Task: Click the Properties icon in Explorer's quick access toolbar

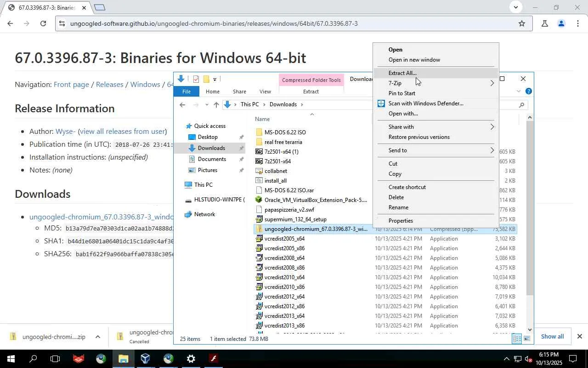Action: coord(196,79)
